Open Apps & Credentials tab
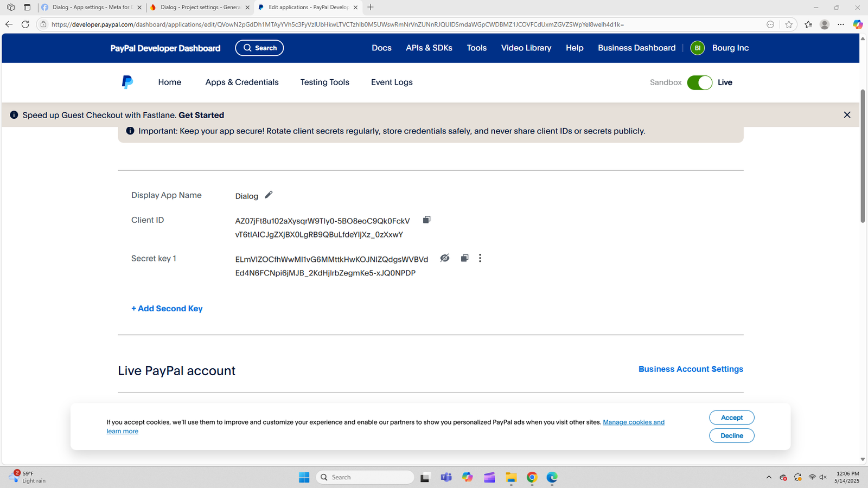Viewport: 868px width, 488px height. point(242,82)
